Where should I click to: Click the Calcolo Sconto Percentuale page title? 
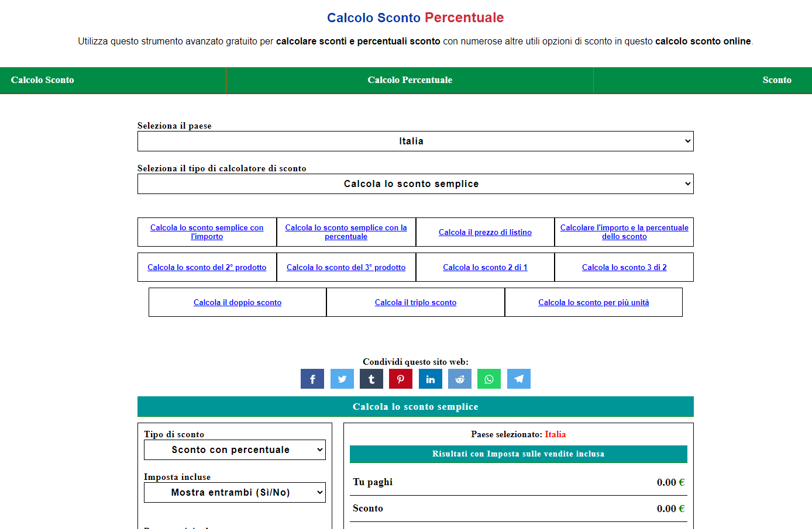point(415,18)
